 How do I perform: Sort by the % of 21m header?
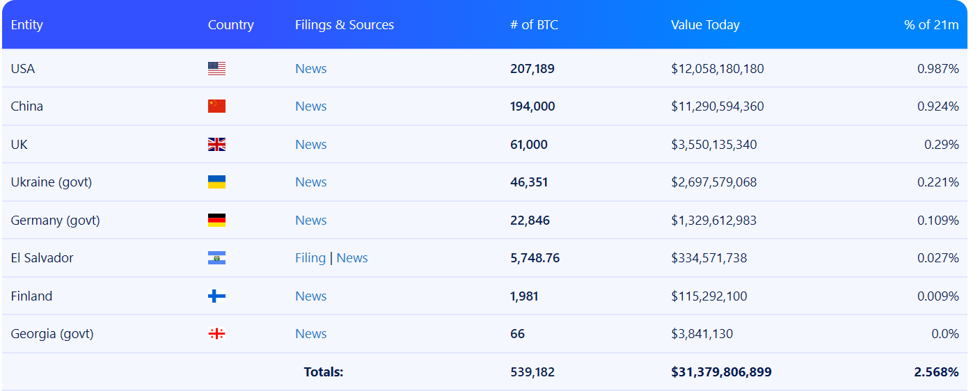(x=931, y=25)
